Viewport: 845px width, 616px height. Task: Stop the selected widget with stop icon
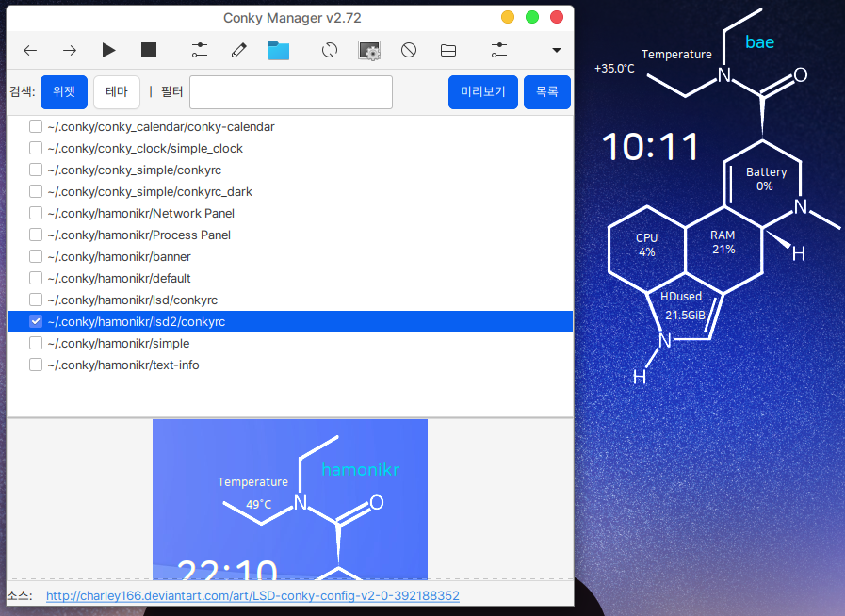(x=149, y=50)
